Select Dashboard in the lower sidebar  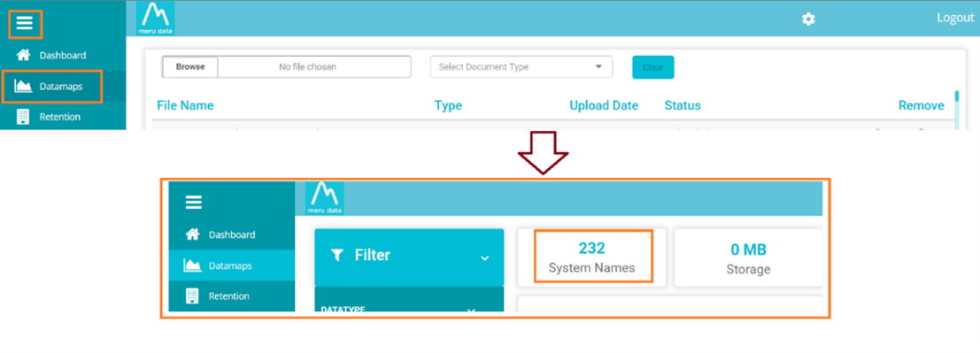coord(232,235)
